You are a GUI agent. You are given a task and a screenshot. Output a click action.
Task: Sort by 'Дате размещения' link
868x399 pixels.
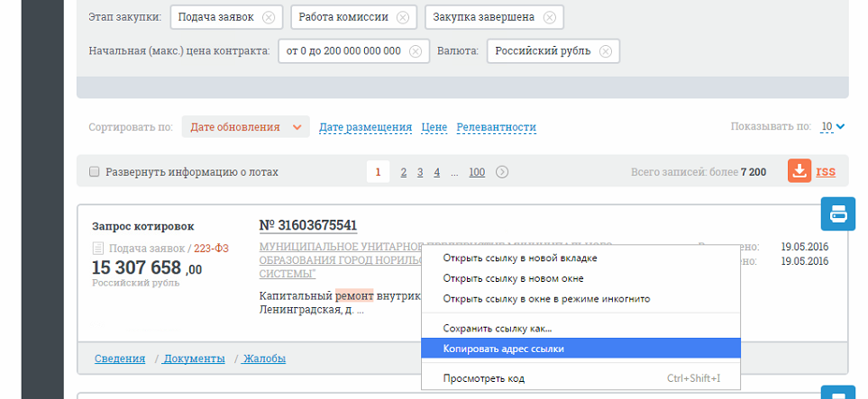(365, 127)
